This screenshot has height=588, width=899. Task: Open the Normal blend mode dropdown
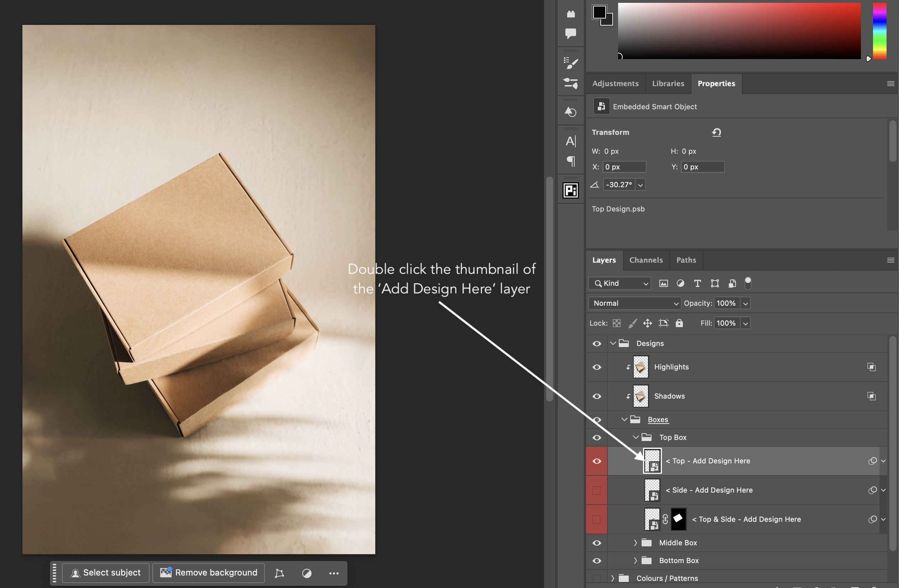[634, 303]
